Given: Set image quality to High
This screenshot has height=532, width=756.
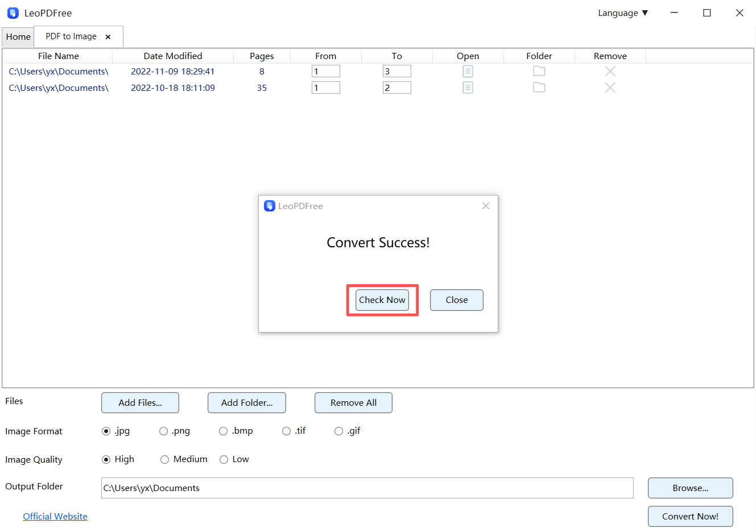Looking at the screenshot, I should click(106, 459).
